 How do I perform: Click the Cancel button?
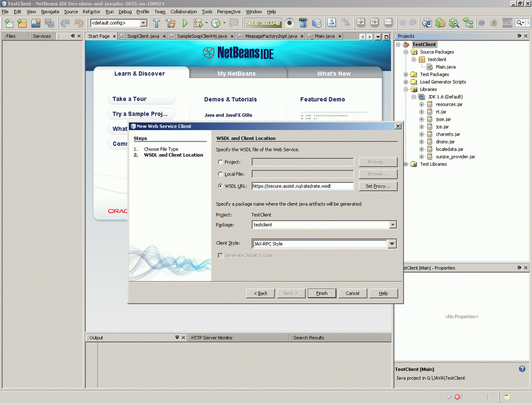(x=352, y=293)
